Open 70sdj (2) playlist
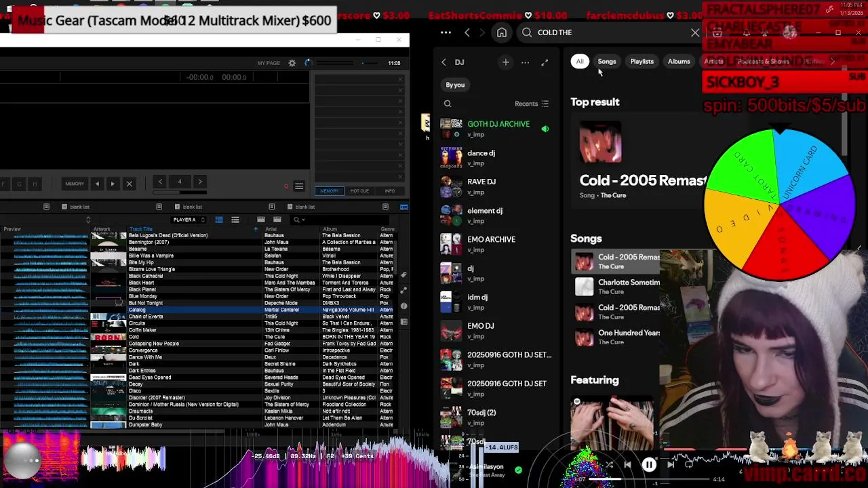868x488 pixels. 496,417
